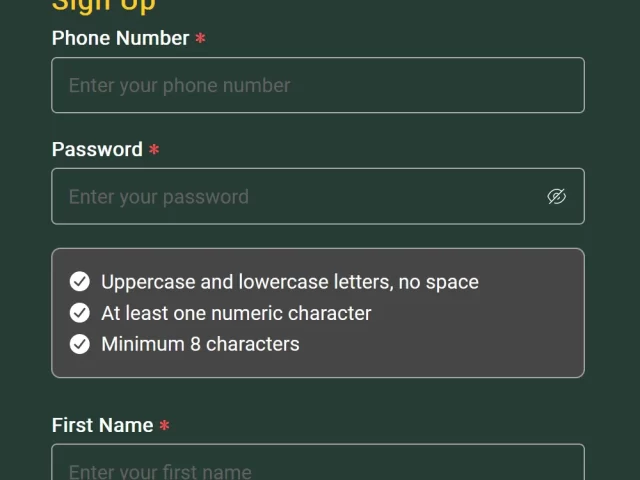Click the Sign Up heading
This screenshot has width=640, height=480.
coord(104,6)
